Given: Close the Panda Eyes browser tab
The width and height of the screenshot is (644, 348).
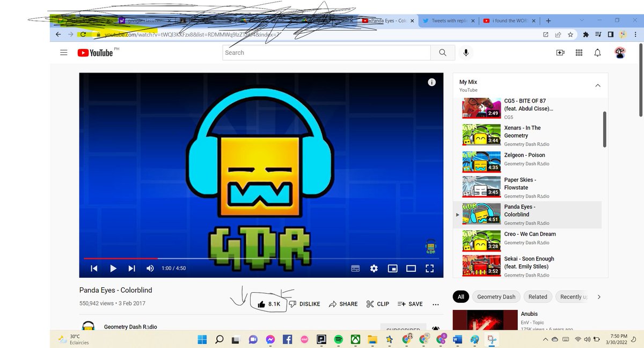Looking at the screenshot, I should [412, 21].
